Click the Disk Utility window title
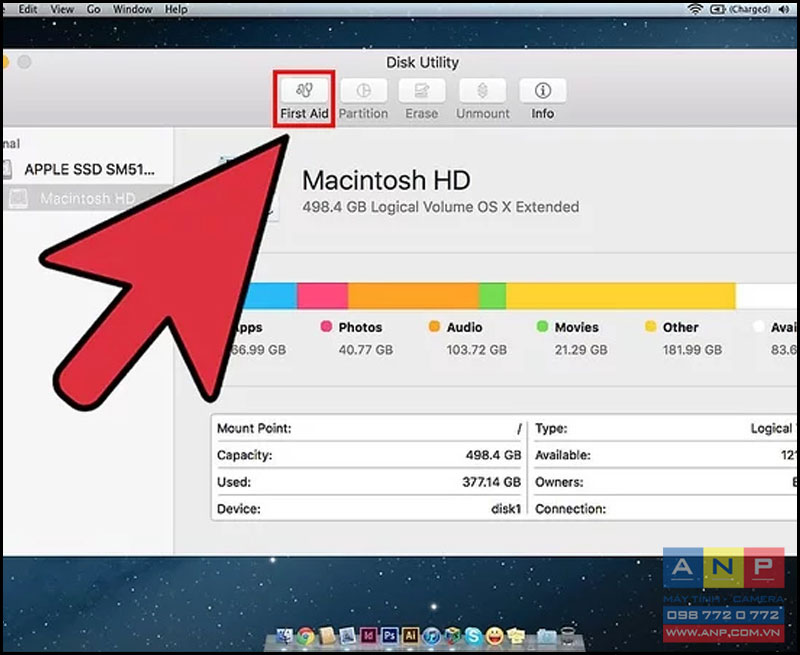 coord(422,63)
